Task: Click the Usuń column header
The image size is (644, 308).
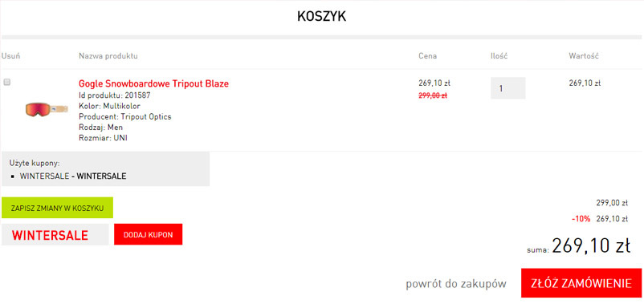Action: [x=10, y=56]
